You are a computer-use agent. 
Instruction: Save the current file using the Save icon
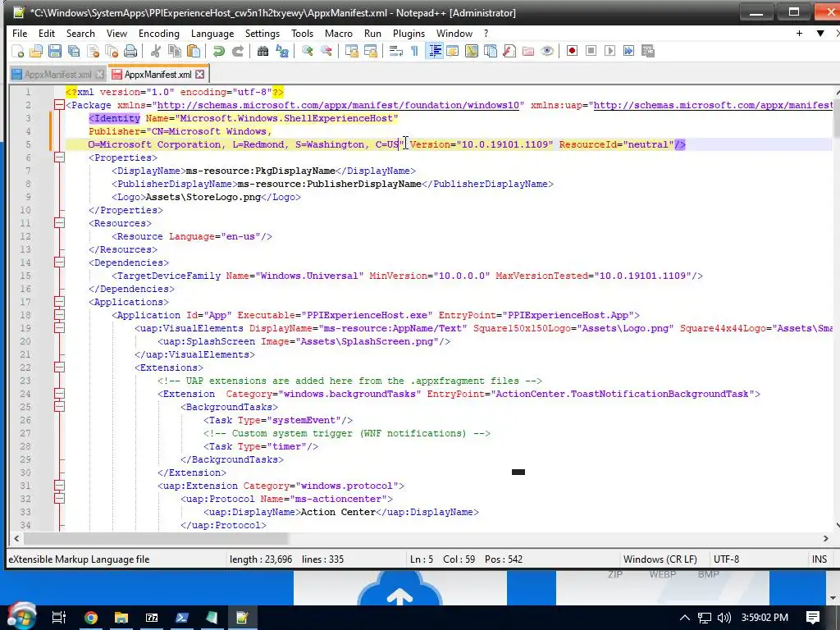coord(55,51)
